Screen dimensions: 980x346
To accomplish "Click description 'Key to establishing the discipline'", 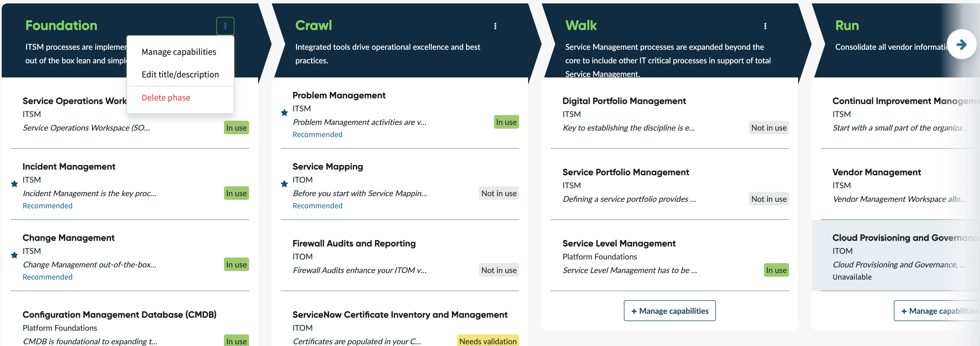I will click(628, 128).
